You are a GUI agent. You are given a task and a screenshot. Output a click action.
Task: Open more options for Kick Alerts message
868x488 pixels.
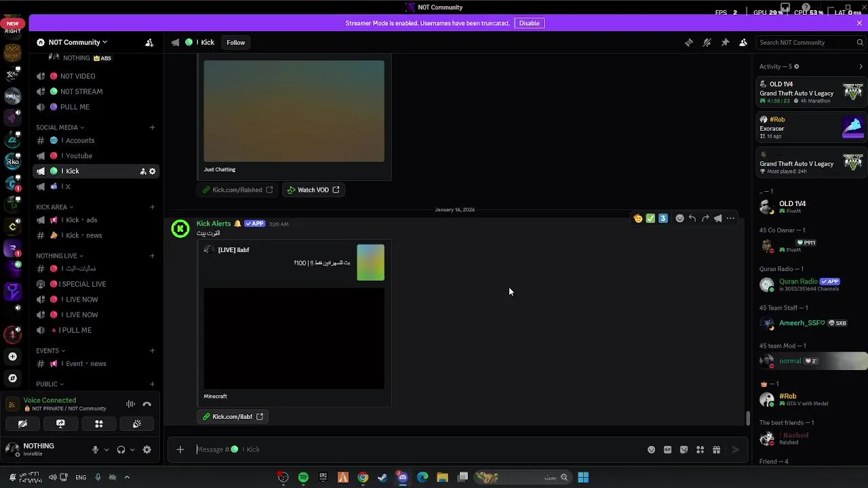730,218
